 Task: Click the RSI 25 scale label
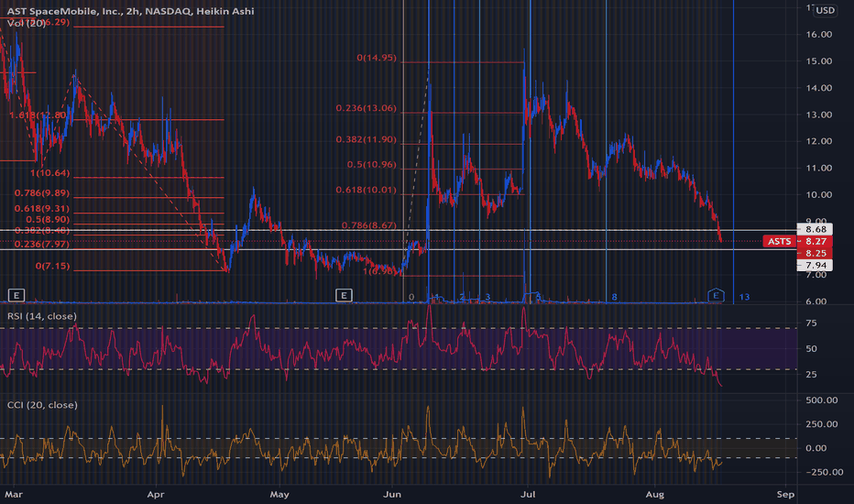[x=811, y=374]
